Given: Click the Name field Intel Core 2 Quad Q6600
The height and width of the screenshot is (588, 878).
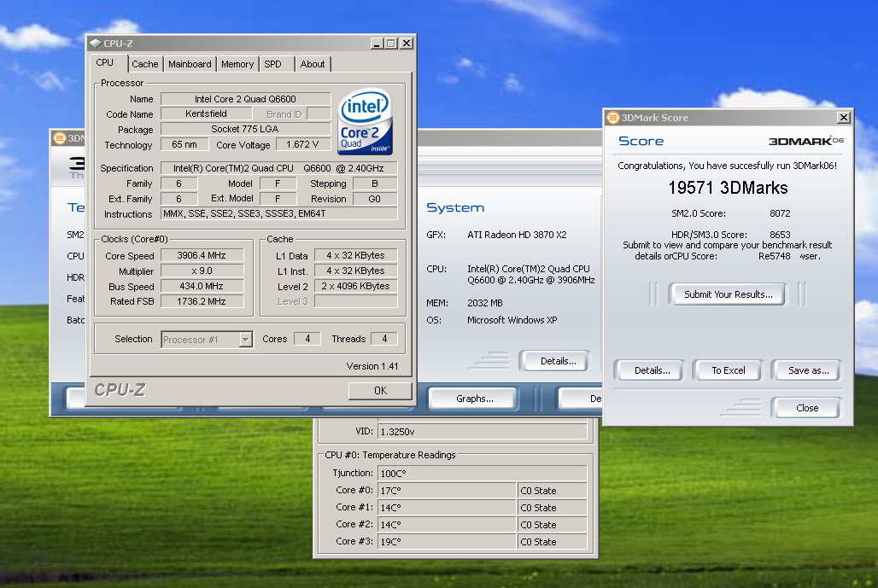Looking at the screenshot, I should [x=245, y=99].
